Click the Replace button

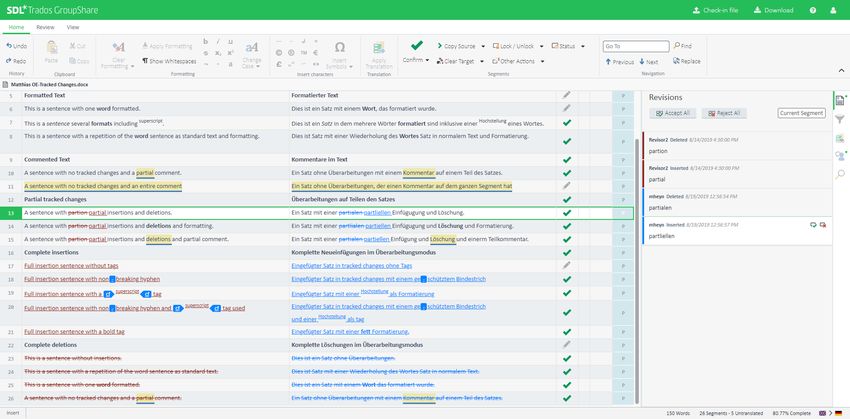click(687, 61)
